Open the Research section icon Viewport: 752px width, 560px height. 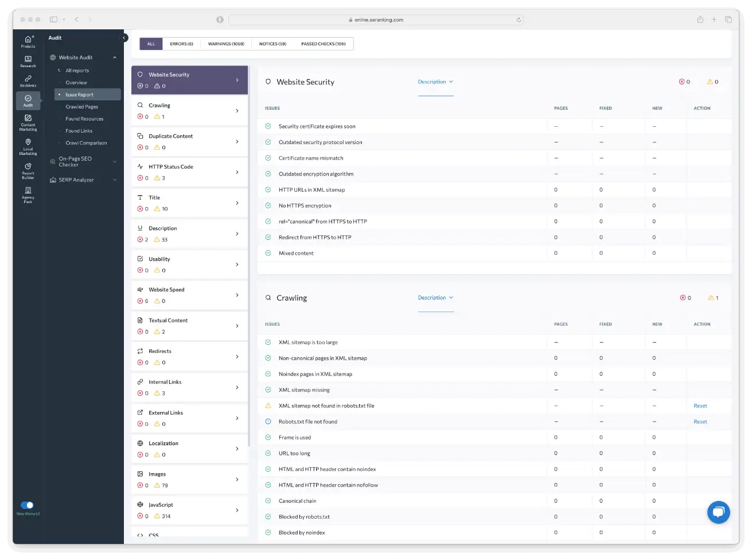pyautogui.click(x=28, y=61)
